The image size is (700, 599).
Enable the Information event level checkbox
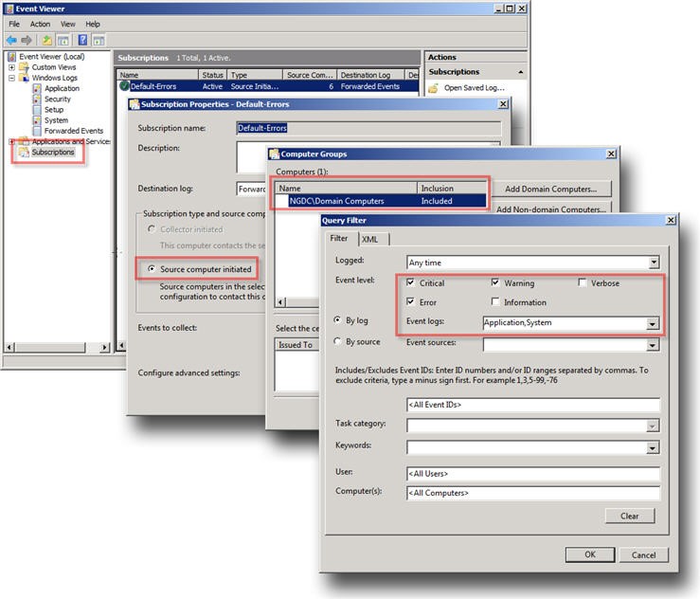pyautogui.click(x=495, y=302)
